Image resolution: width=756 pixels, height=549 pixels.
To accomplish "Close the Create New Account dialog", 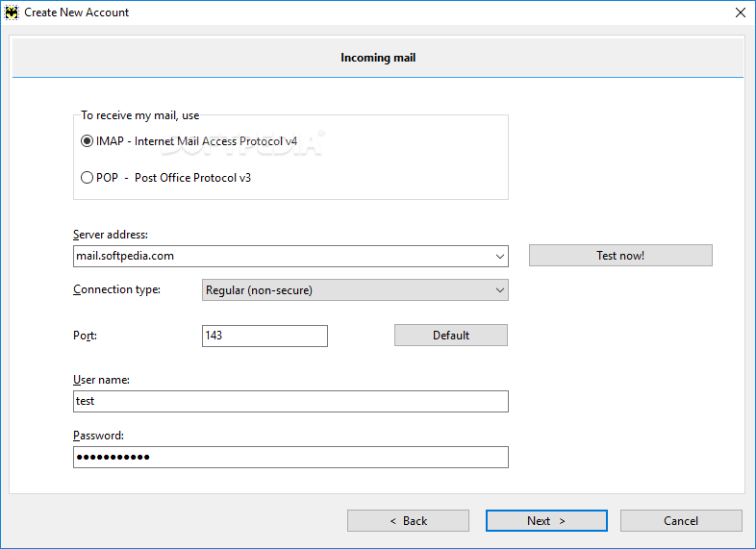I will tap(741, 12).
